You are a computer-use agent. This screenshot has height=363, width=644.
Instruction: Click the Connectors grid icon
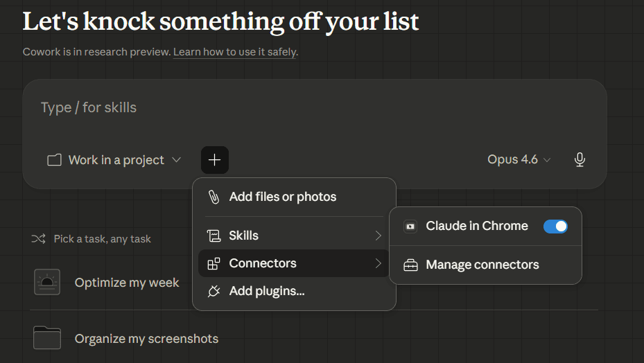pos(214,263)
